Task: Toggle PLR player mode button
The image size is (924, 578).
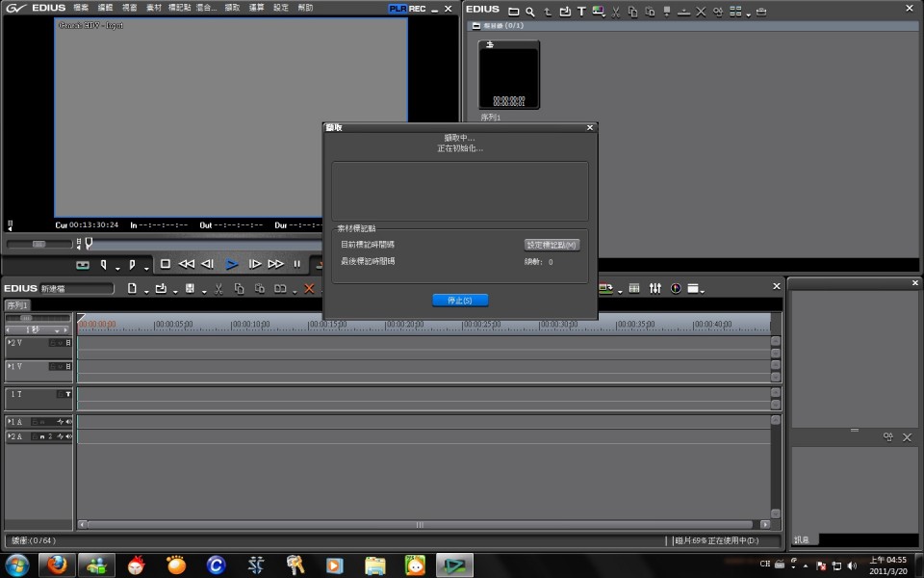Action: coord(398,9)
